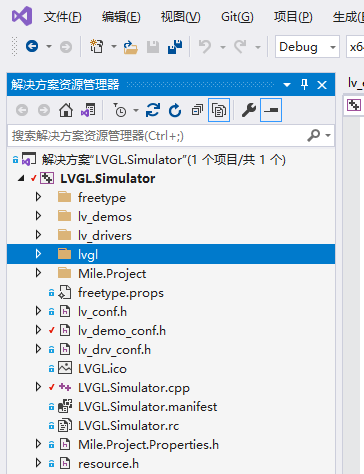364x474 pixels.
Task: Click sync with active document icon
Action: [x=153, y=110]
